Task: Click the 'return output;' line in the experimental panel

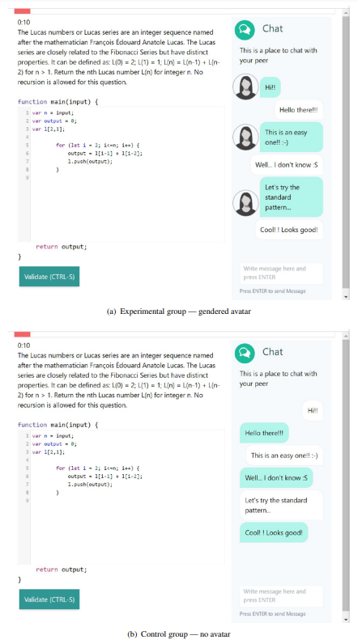Action: click(62, 247)
